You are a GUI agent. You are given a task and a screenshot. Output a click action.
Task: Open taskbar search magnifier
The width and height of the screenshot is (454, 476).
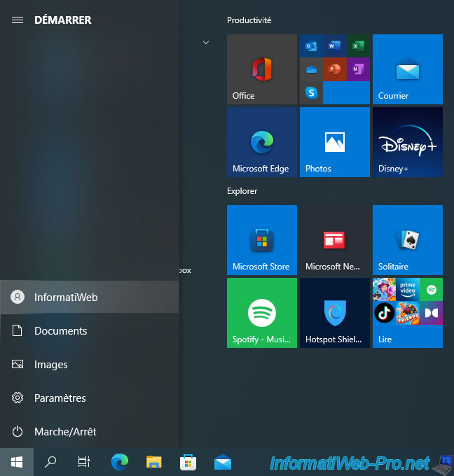click(50, 462)
